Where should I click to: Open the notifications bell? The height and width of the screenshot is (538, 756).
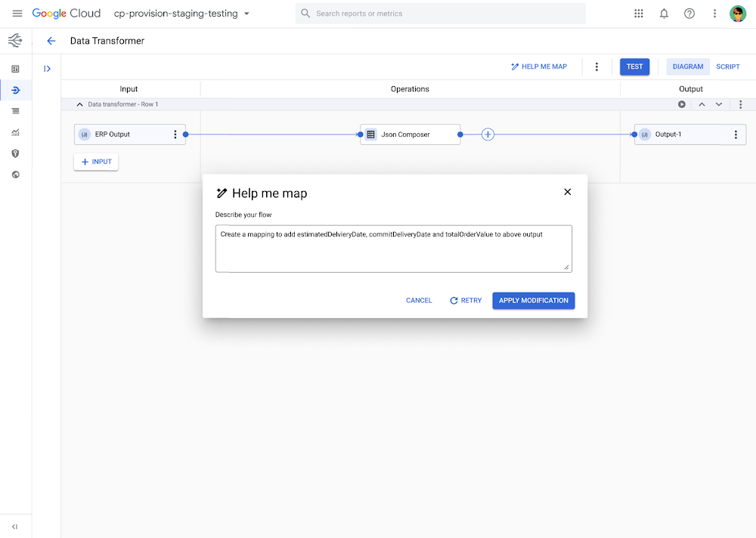coord(664,14)
